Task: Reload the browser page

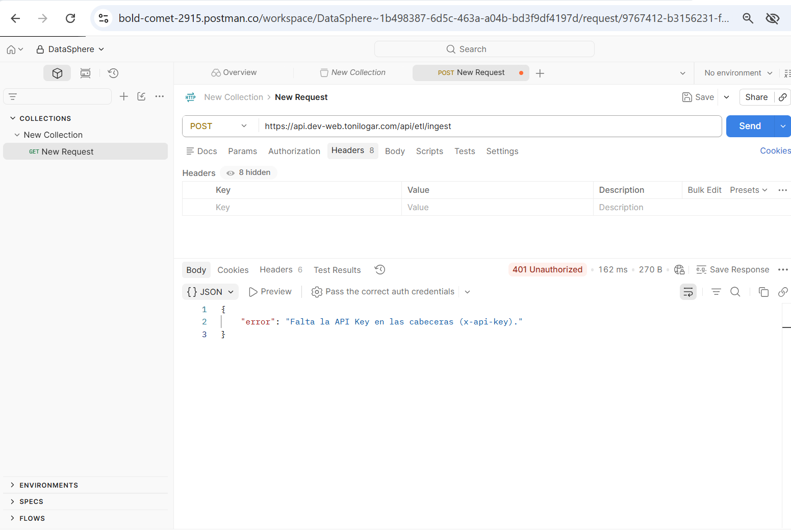Action: point(70,18)
